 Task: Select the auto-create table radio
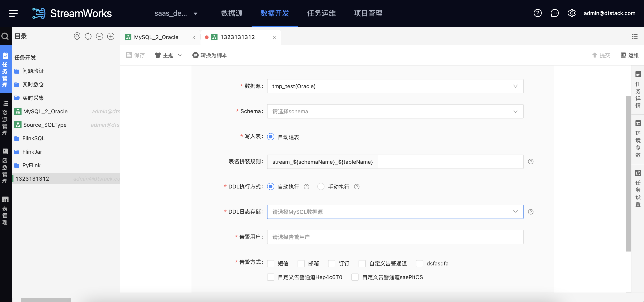(270, 137)
